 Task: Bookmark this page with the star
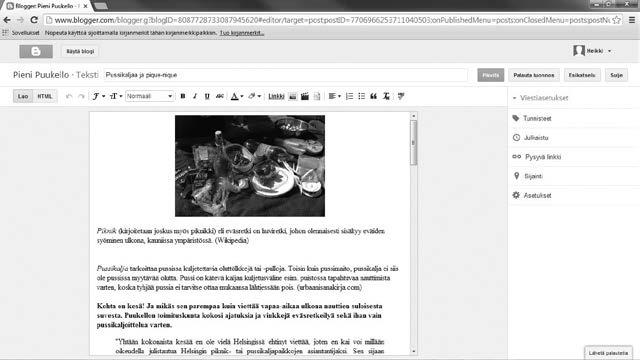pos(616,20)
